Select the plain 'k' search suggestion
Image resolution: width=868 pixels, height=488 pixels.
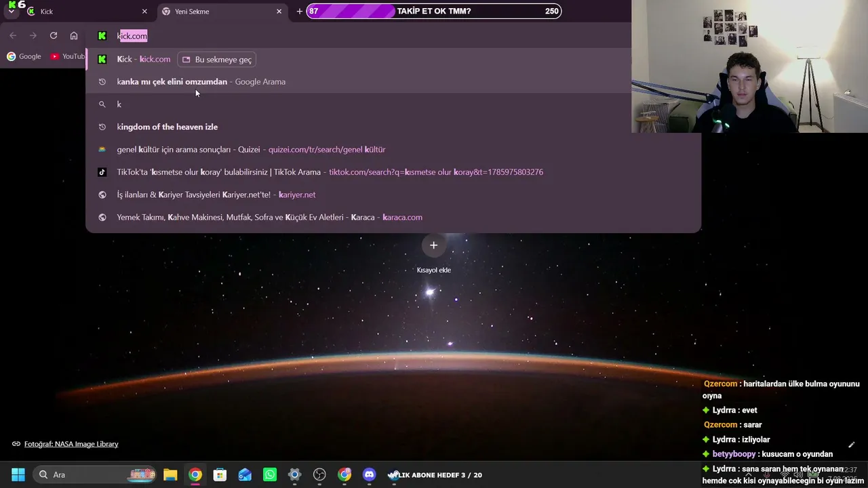(x=393, y=104)
